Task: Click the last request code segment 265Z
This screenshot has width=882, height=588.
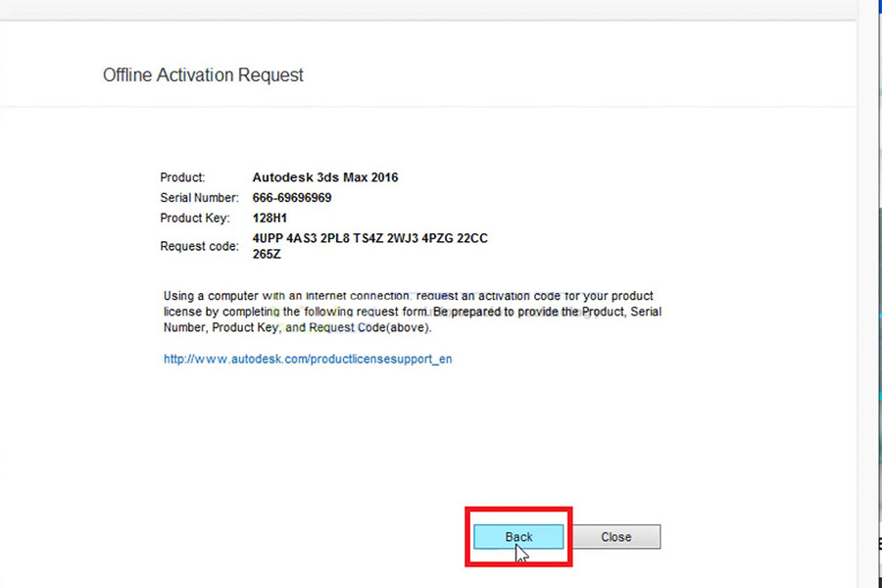Action: [x=267, y=254]
